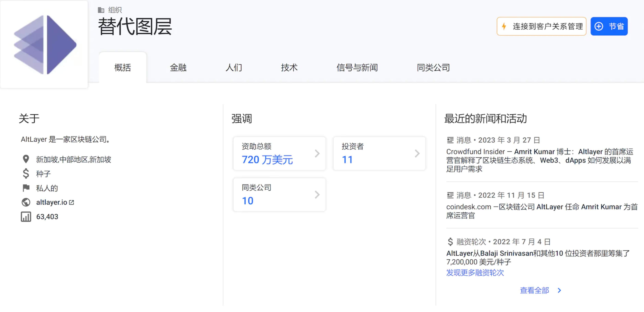Open the coindesk.com AltLayer news article
644x312 pixels.
[x=542, y=211]
